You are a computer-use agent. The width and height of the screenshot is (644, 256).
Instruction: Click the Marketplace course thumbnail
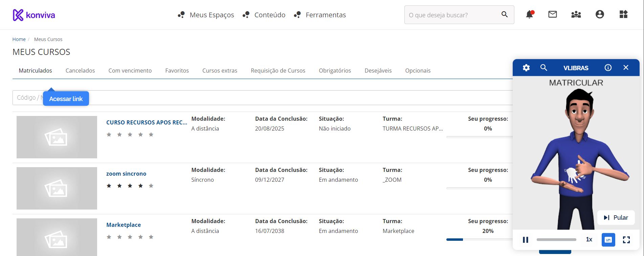(57, 237)
